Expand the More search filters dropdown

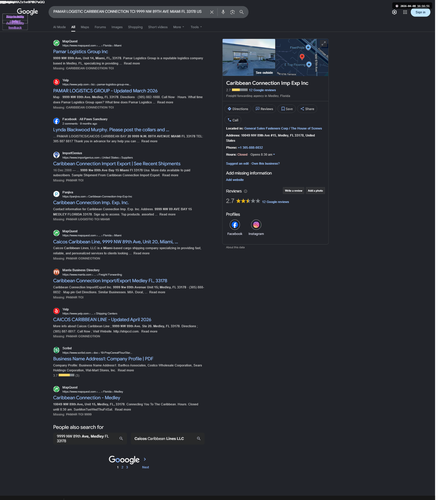point(178,27)
